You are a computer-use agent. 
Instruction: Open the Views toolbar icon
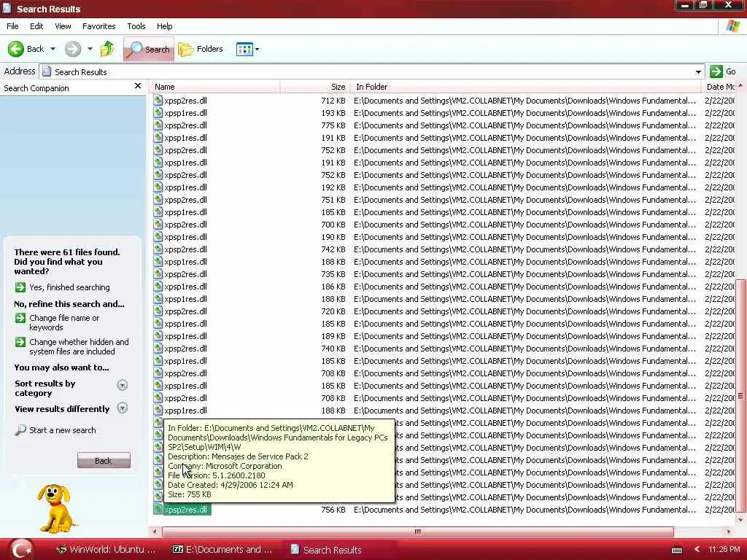click(x=245, y=49)
